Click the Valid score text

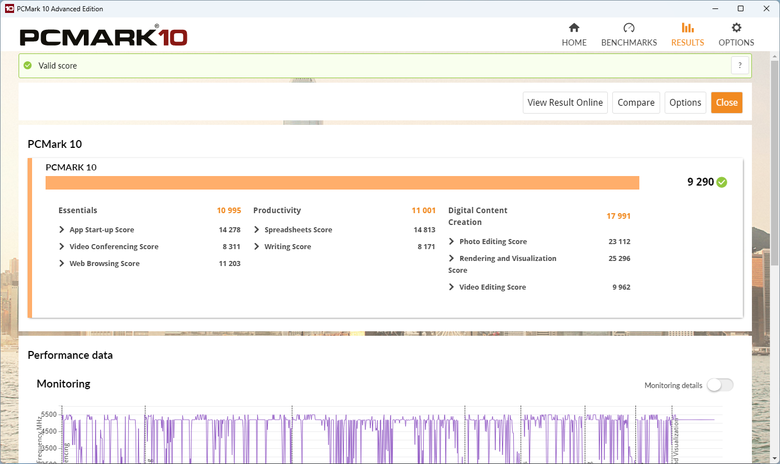point(58,66)
